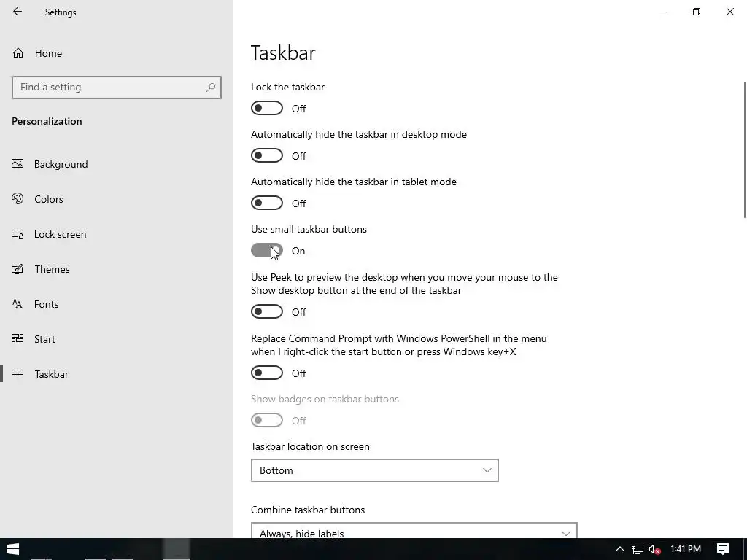Open the Action Center notifications icon
Image resolution: width=747 pixels, height=560 pixels.
[x=723, y=549]
